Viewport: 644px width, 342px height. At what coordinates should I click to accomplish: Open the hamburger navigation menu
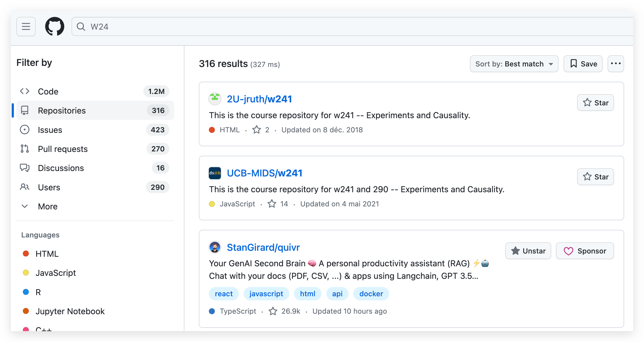tap(26, 26)
